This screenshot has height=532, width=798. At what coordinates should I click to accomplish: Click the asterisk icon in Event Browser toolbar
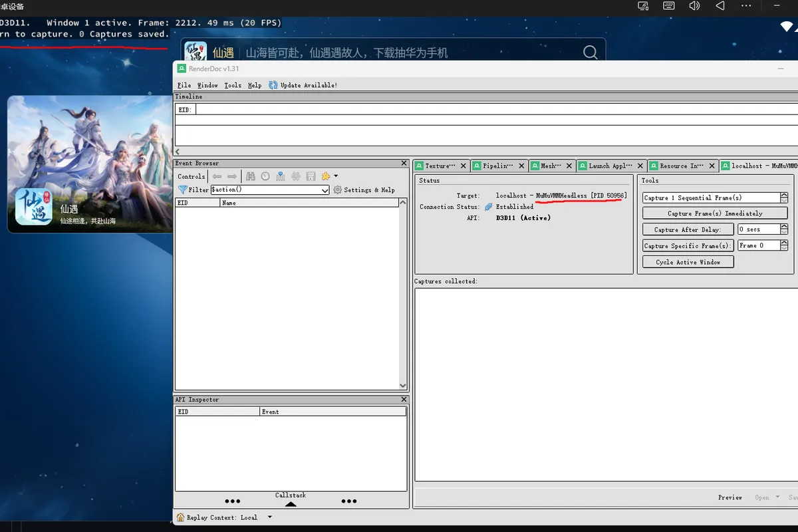[x=295, y=176]
